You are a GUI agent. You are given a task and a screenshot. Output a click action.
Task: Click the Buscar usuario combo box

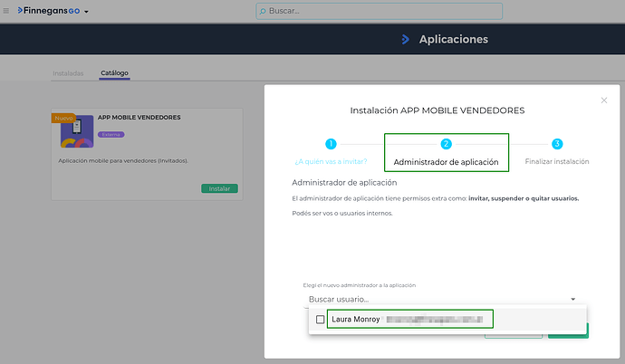[x=435, y=299]
